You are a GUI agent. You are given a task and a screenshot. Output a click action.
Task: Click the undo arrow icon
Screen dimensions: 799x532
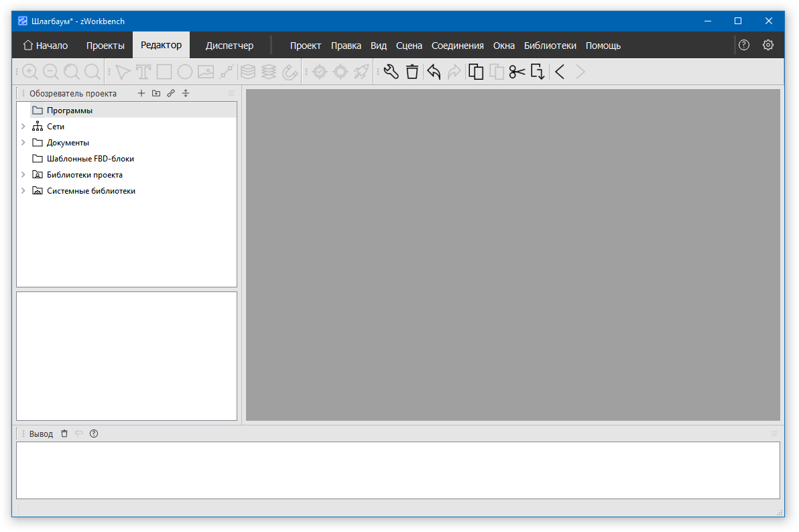pyautogui.click(x=434, y=72)
